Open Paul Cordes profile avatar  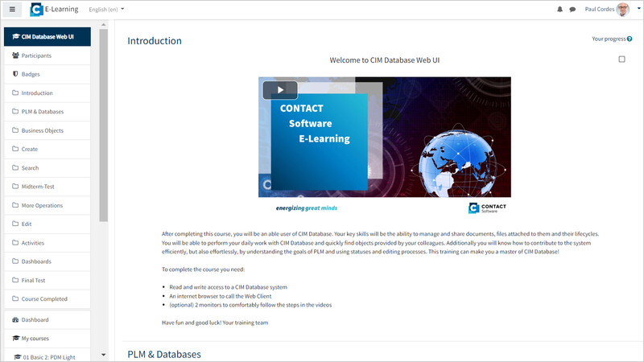623,9
